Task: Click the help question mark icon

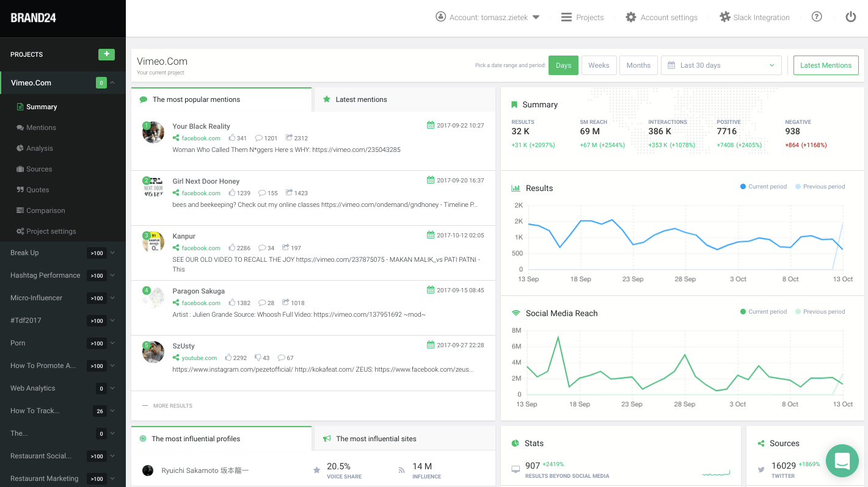Action: pyautogui.click(x=817, y=17)
